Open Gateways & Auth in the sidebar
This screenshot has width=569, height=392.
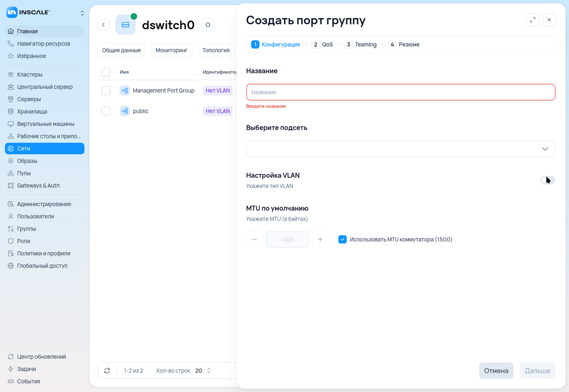click(45, 186)
